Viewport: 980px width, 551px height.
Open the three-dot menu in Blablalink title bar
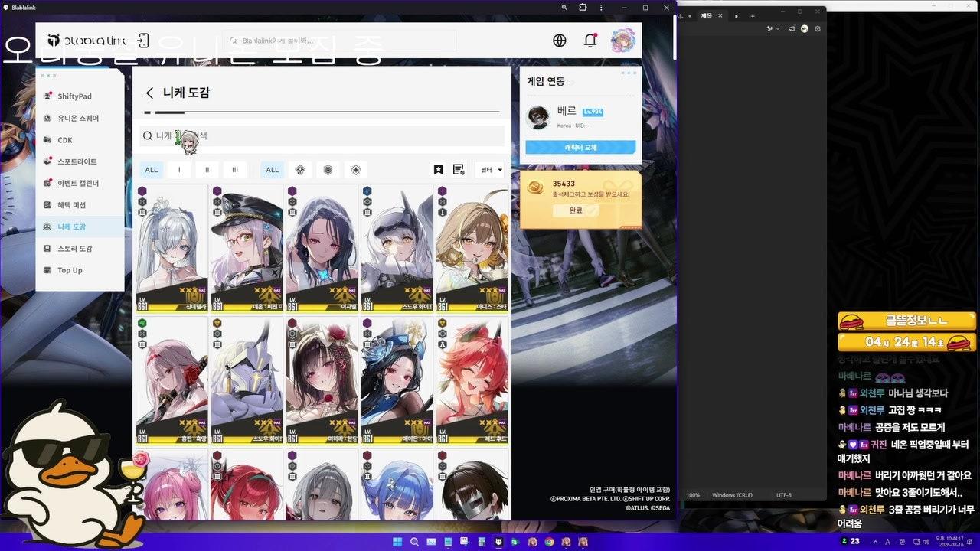coord(603,7)
